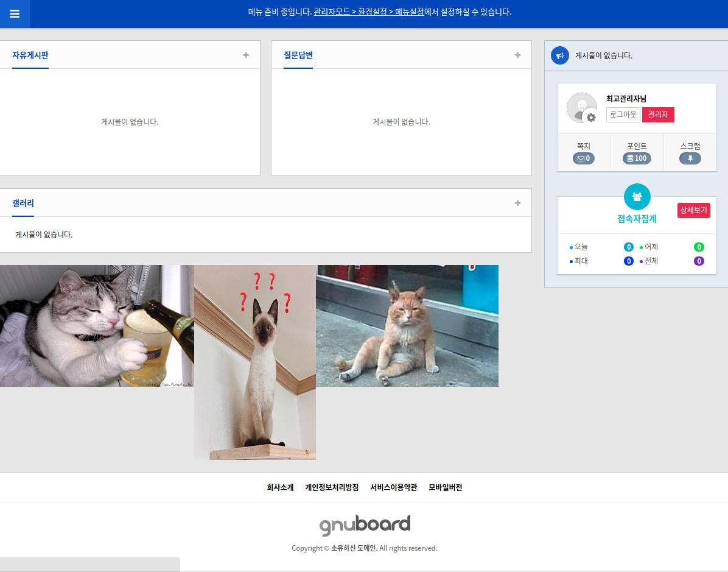728x572 pixels.
Task: Expand 질문답변 with the plus icon
Action: click(517, 55)
